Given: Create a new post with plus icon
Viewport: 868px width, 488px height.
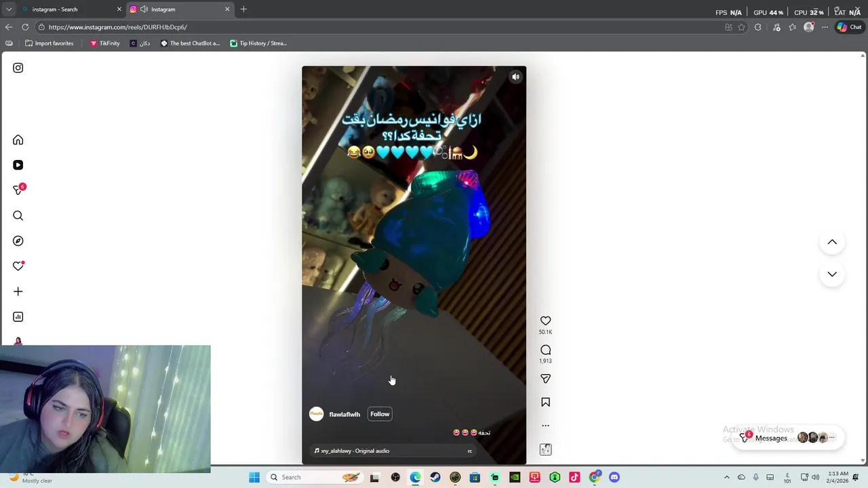Looking at the screenshot, I should pyautogui.click(x=18, y=291).
